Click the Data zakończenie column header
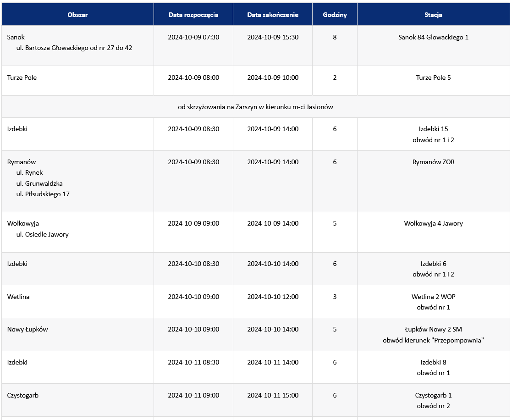Viewport: 512px width, 420px height. (273, 15)
